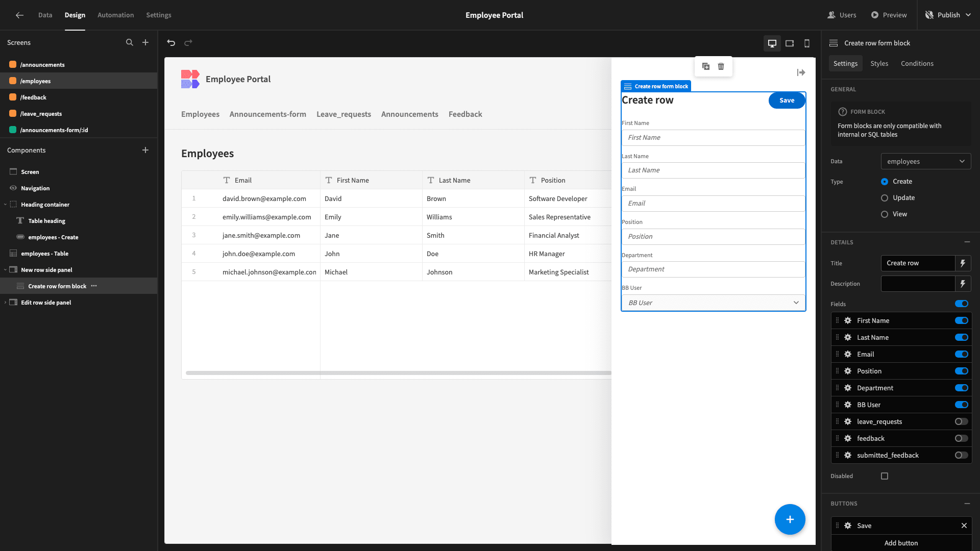This screenshot has width=980, height=551.
Task: Open options menu for Create row form block
Action: (94, 286)
